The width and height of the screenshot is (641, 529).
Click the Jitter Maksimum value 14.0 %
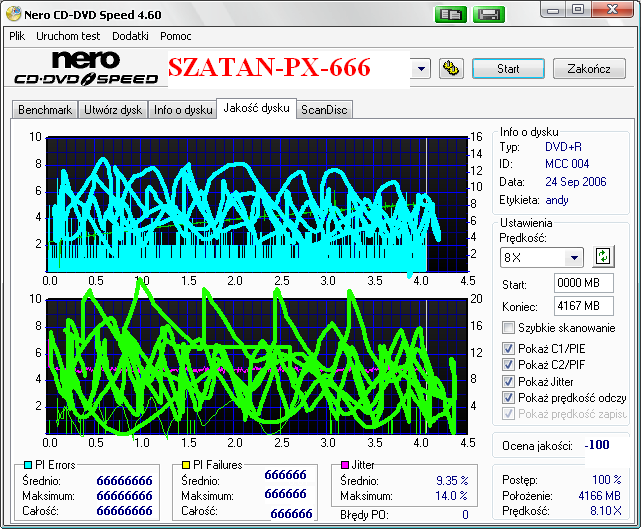click(451, 496)
